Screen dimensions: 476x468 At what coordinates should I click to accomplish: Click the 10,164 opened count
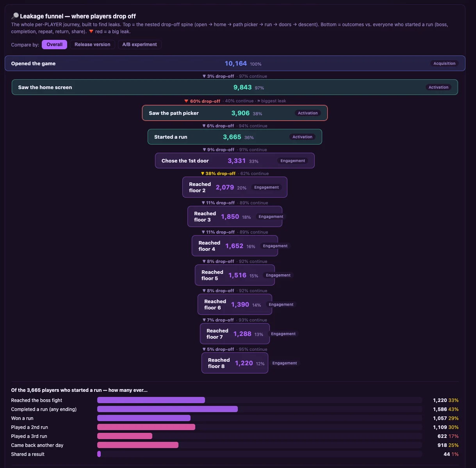click(x=235, y=63)
